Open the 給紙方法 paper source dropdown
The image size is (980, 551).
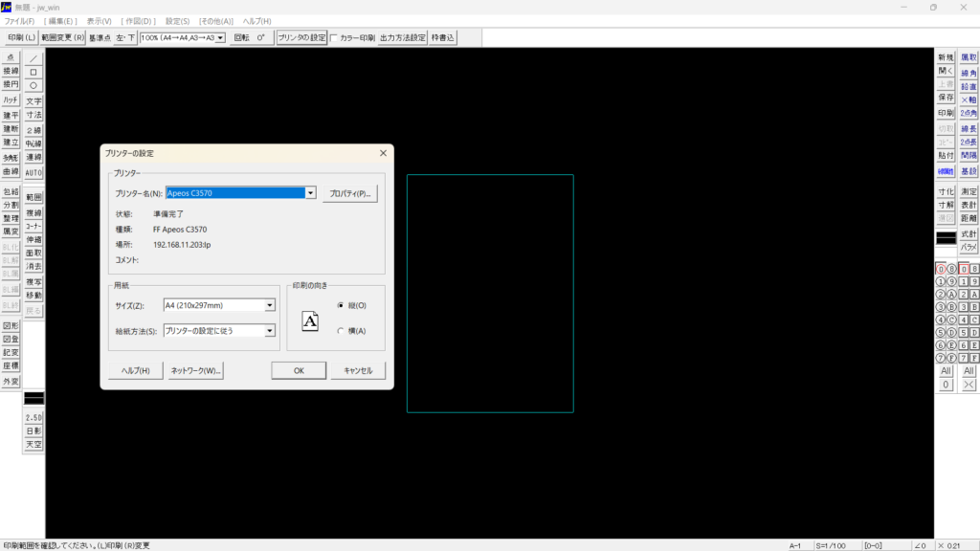pos(269,331)
